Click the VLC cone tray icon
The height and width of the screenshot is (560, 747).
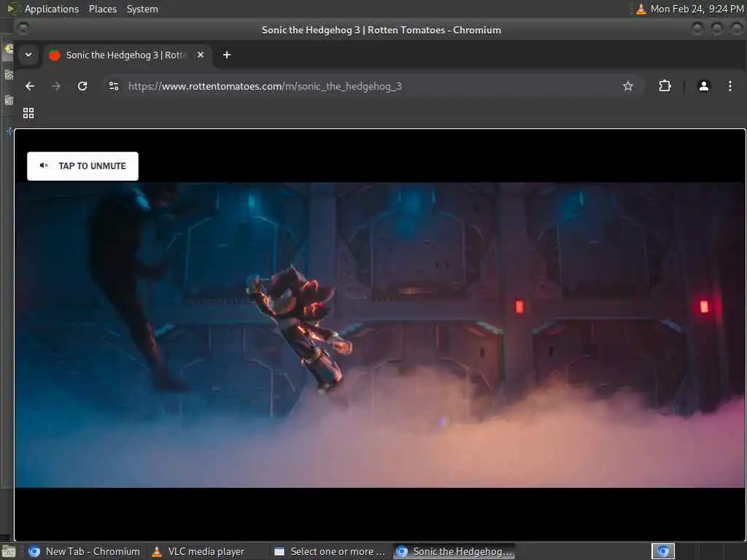coord(641,9)
